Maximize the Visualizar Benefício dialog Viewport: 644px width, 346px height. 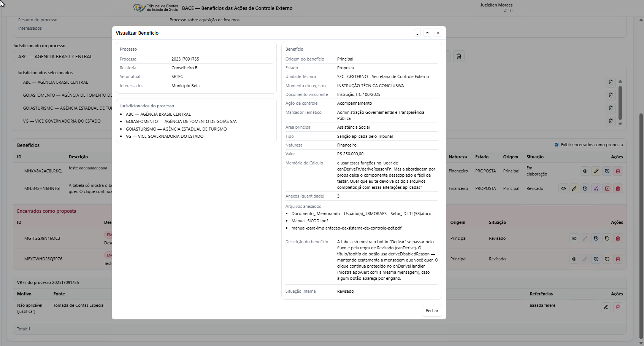(x=427, y=33)
